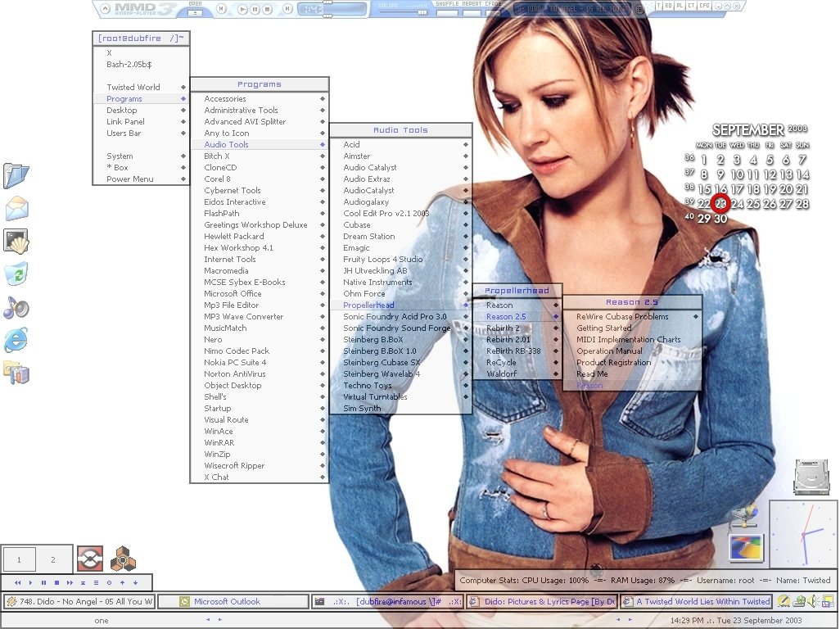Screen dimensions: 840x629
Task: Open the speaker volume tray icon
Action: (812, 601)
